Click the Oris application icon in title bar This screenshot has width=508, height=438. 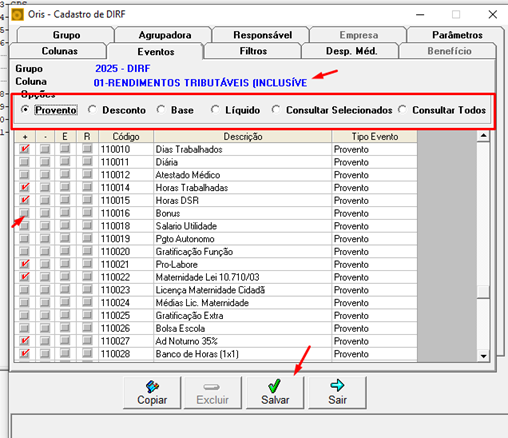pyautogui.click(x=17, y=15)
